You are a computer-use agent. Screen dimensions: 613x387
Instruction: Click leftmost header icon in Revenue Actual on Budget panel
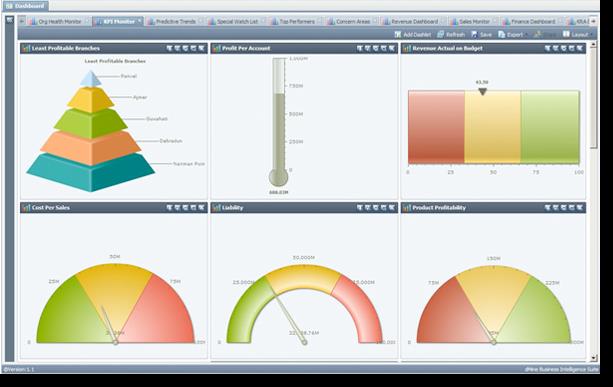(547, 48)
